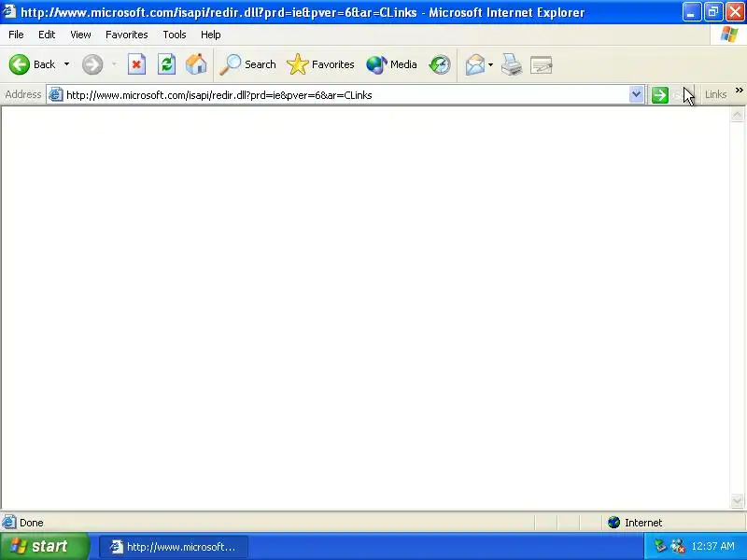Image resolution: width=747 pixels, height=560 pixels.
Task: Open the Help menu
Action: coord(211,35)
